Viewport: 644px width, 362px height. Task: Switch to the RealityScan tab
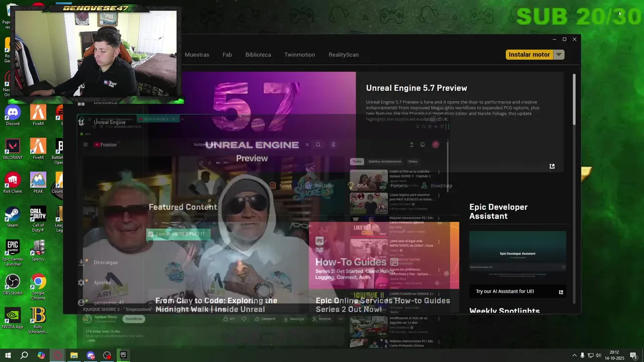pyautogui.click(x=344, y=55)
